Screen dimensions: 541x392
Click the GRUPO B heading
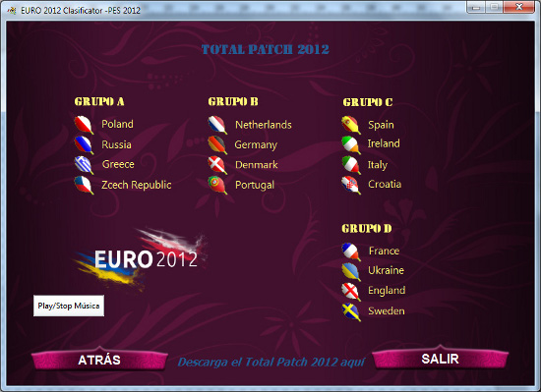[x=233, y=101]
